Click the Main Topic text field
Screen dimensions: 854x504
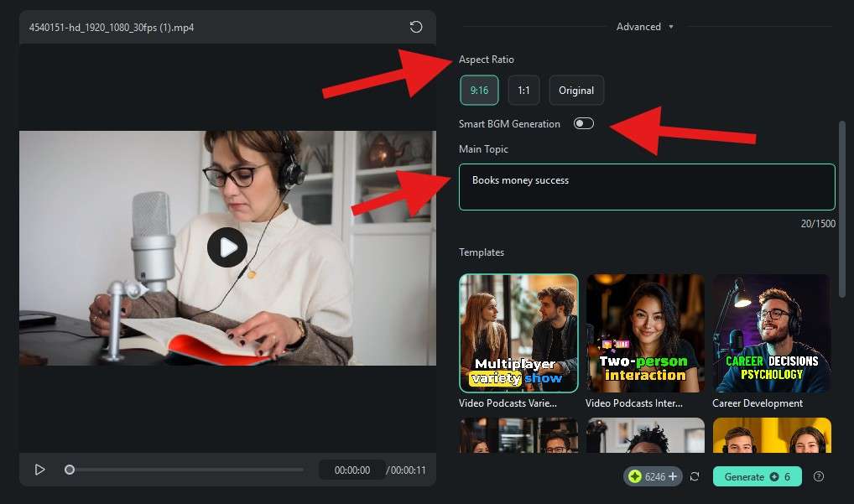(x=647, y=187)
